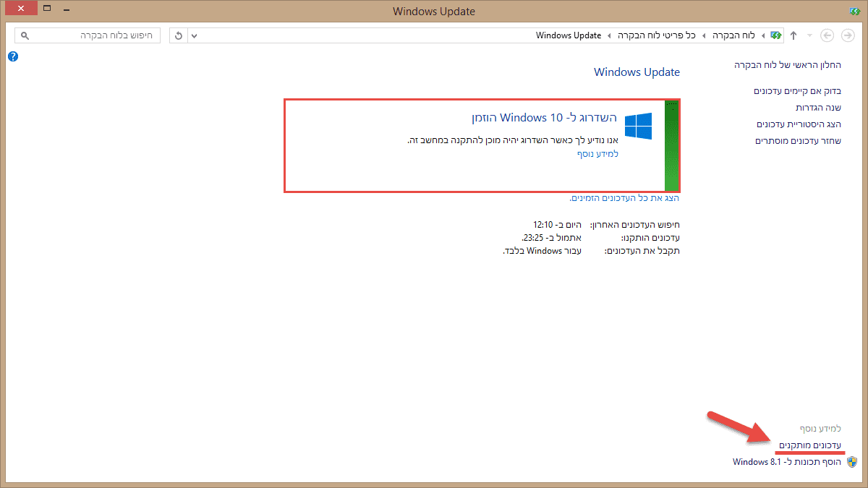The image size is (868, 488).
Task: Click the 'אתמול ב- 23:25' installed value
Action: [551, 238]
